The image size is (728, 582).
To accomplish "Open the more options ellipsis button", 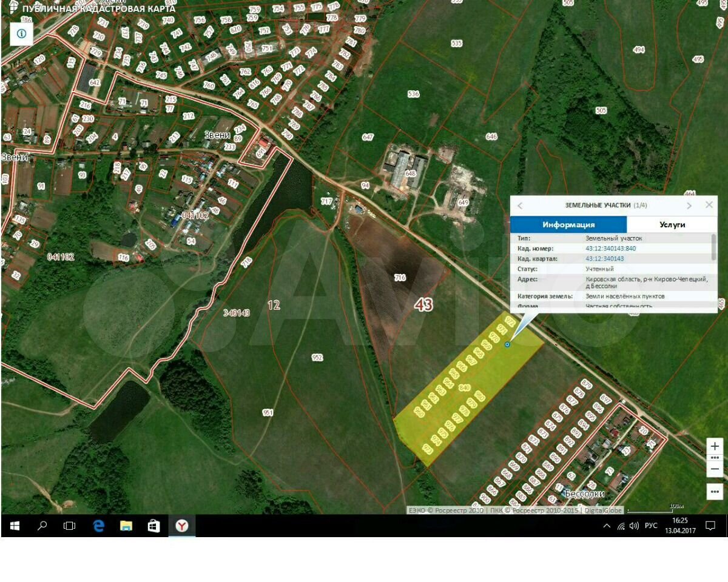I will click(715, 491).
